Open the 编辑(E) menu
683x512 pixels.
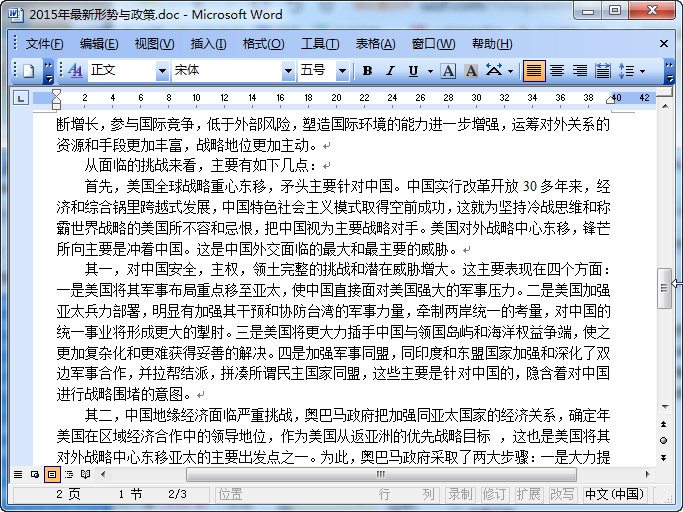(99, 44)
